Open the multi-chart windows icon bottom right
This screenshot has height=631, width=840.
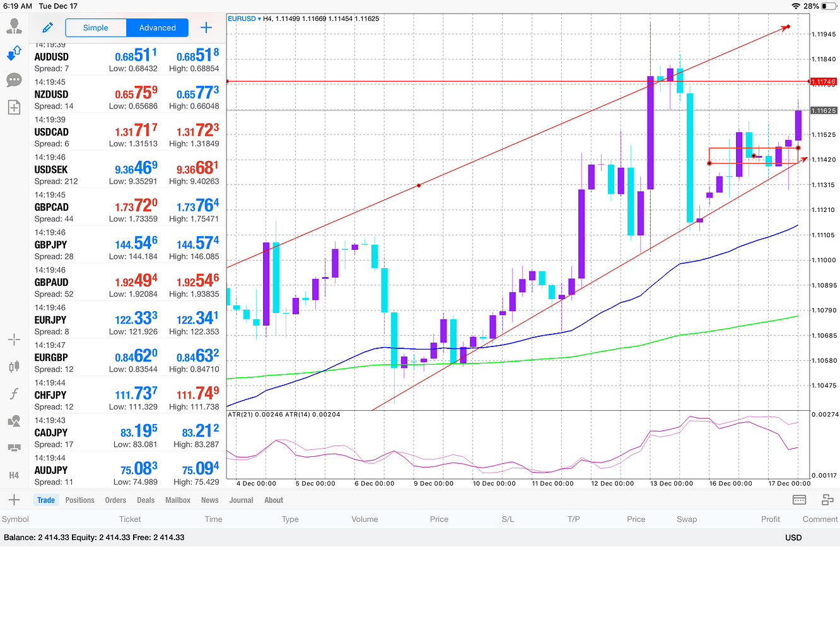(827, 499)
